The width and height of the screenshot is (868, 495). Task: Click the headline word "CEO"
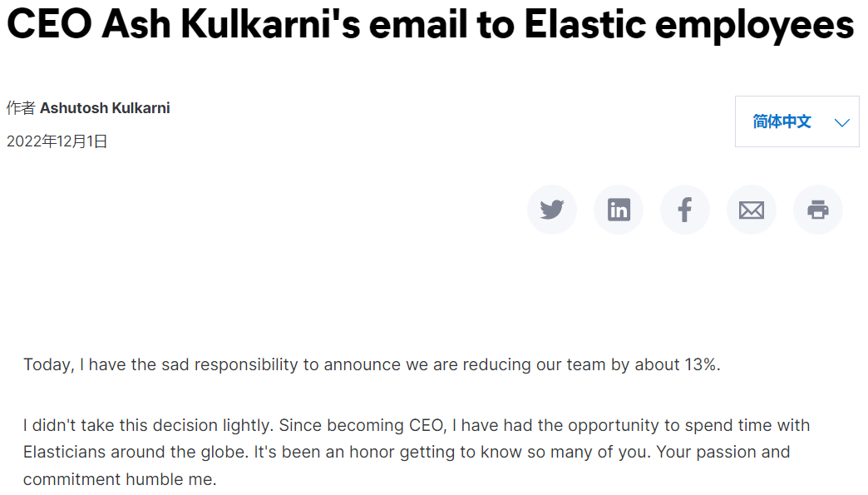click(49, 25)
